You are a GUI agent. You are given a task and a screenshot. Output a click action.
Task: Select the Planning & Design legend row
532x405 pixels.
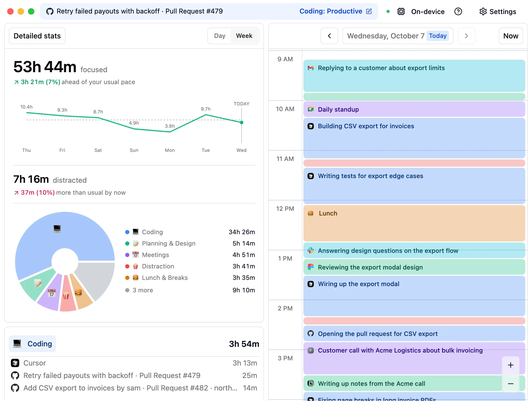pos(190,244)
